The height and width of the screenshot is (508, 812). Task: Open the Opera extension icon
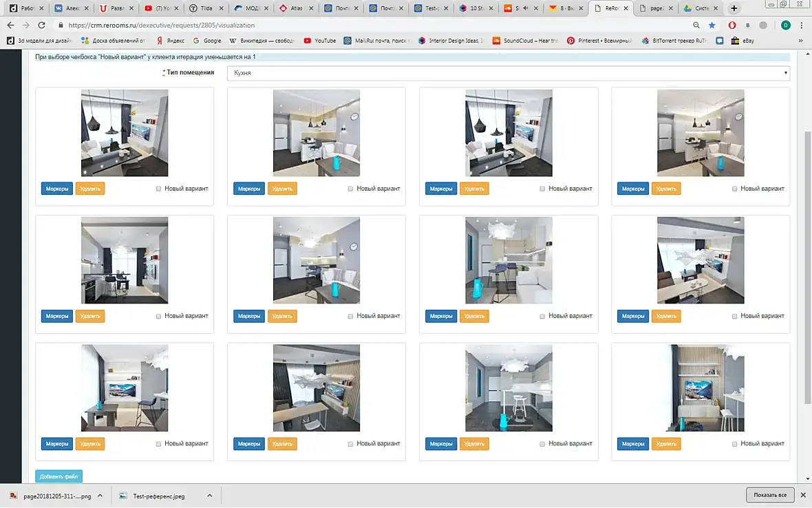coord(731,25)
